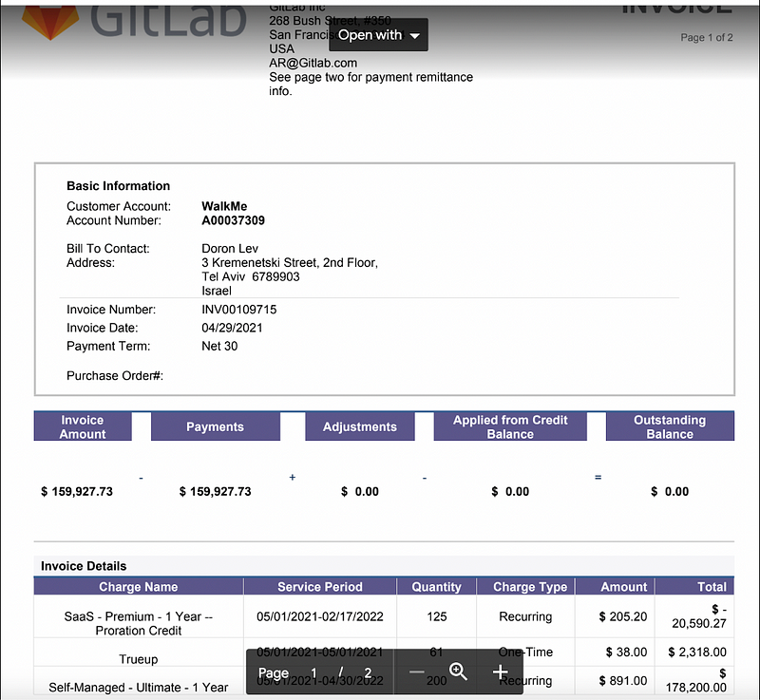760x700 pixels.
Task: Click the Payments header box
Action: pyautogui.click(x=215, y=426)
